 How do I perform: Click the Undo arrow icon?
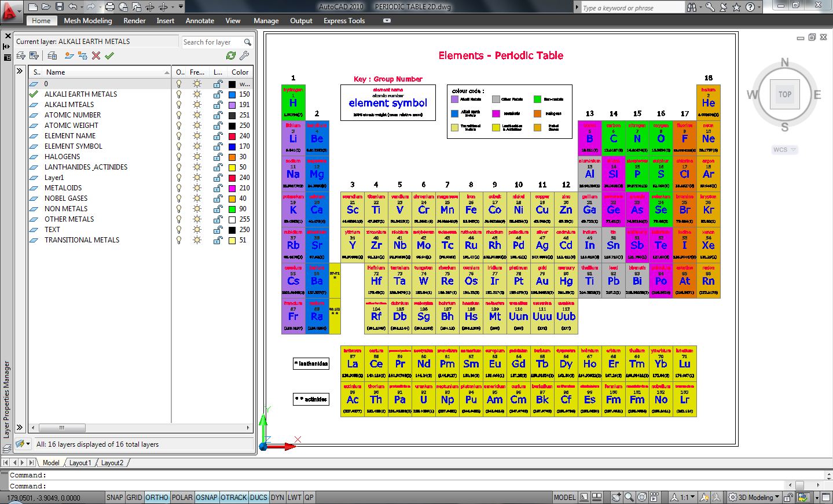72,7
